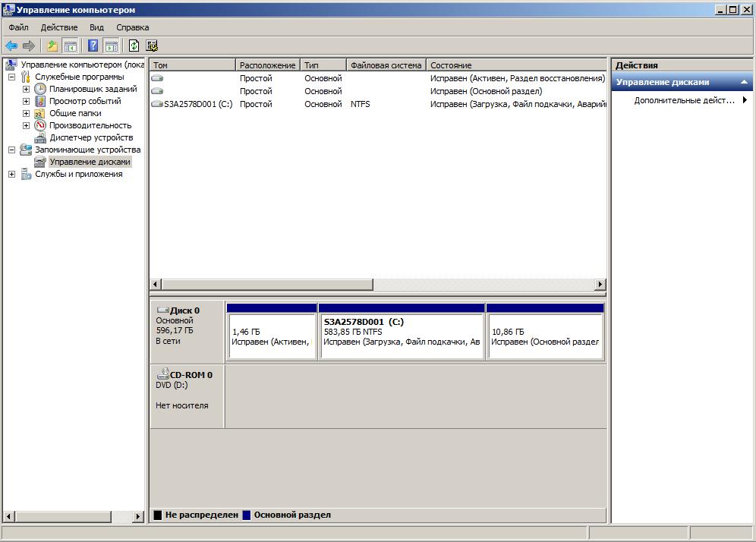Image resolution: width=756 pixels, height=542 pixels.
Task: Open the Вид menu
Action: point(96,27)
